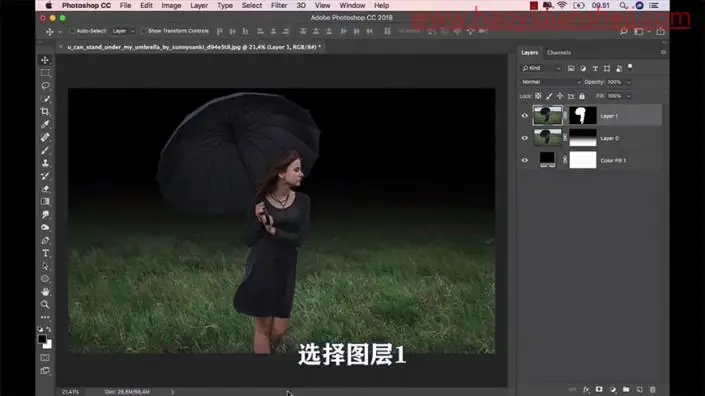
Task: Delete layer trash icon
Action: coord(653,389)
